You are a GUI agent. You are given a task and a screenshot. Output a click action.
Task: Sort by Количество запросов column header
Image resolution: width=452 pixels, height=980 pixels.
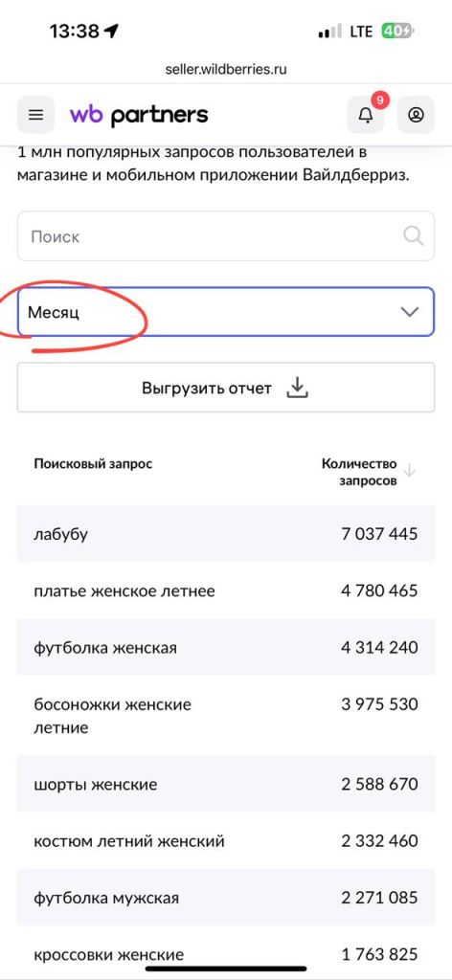(359, 472)
